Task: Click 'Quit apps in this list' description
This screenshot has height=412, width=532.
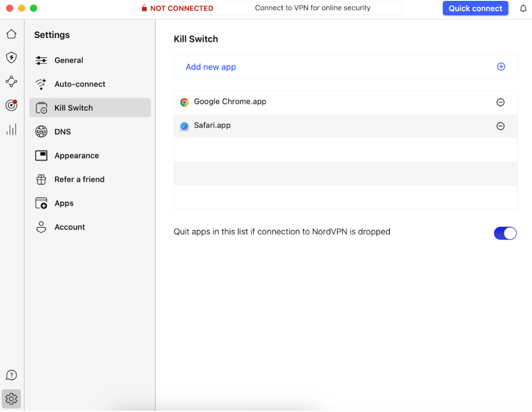Action: tap(282, 232)
